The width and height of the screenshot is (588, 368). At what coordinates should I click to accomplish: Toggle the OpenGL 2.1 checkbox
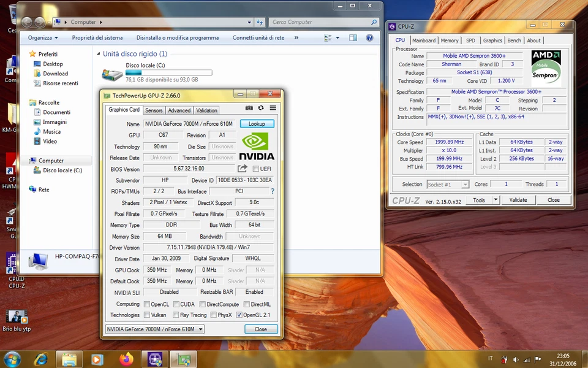click(x=239, y=315)
